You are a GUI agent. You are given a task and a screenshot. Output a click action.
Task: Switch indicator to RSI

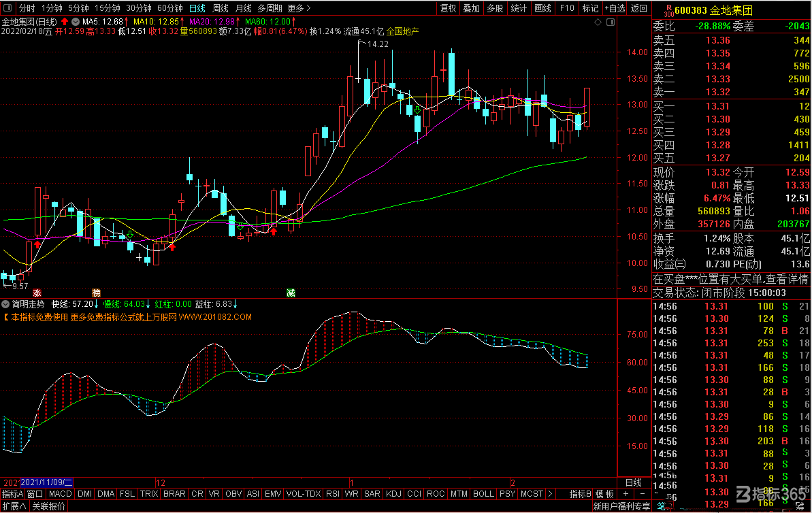[x=332, y=494]
